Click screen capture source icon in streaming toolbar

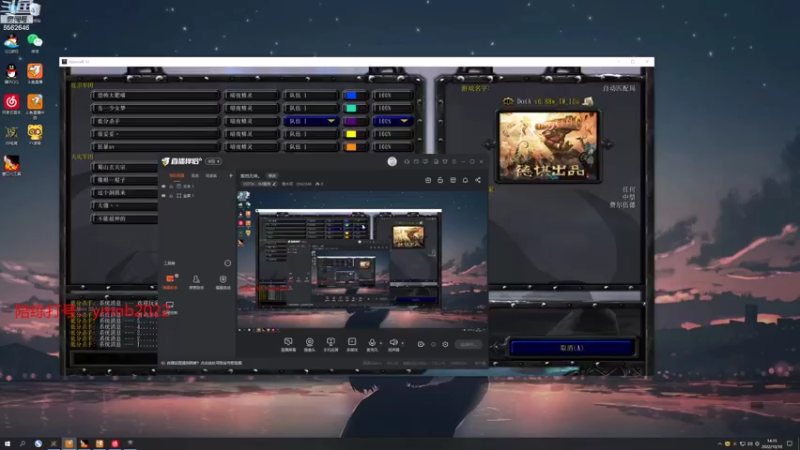(x=288, y=342)
